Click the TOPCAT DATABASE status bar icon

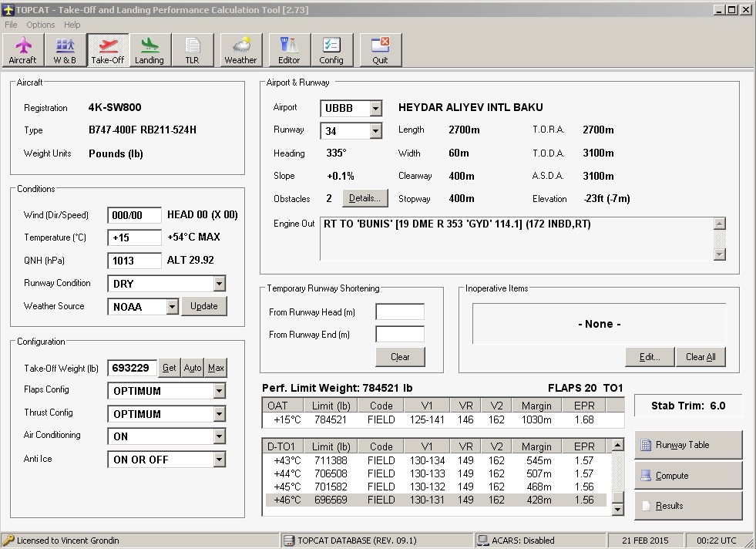[289, 541]
